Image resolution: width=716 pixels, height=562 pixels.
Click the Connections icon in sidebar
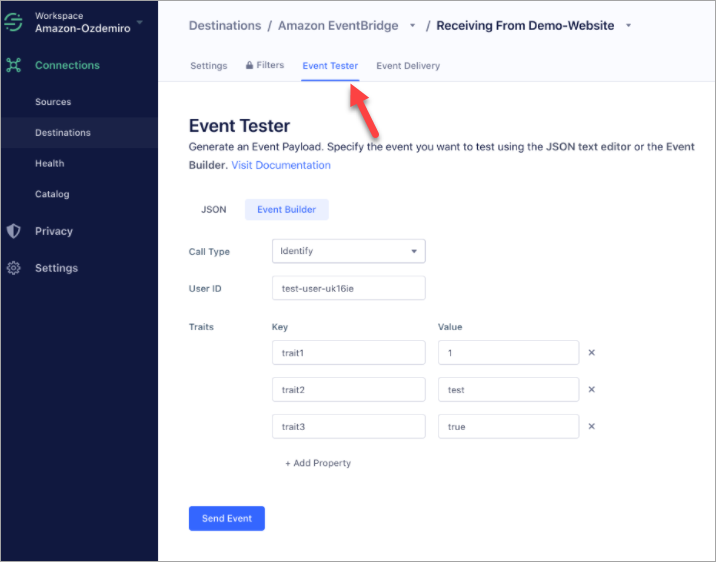coord(14,66)
